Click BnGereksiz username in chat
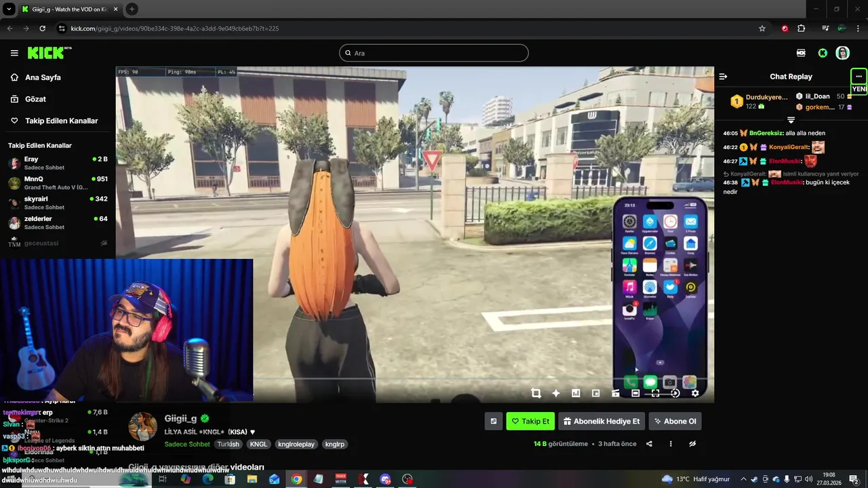868x488 pixels. [x=766, y=133]
